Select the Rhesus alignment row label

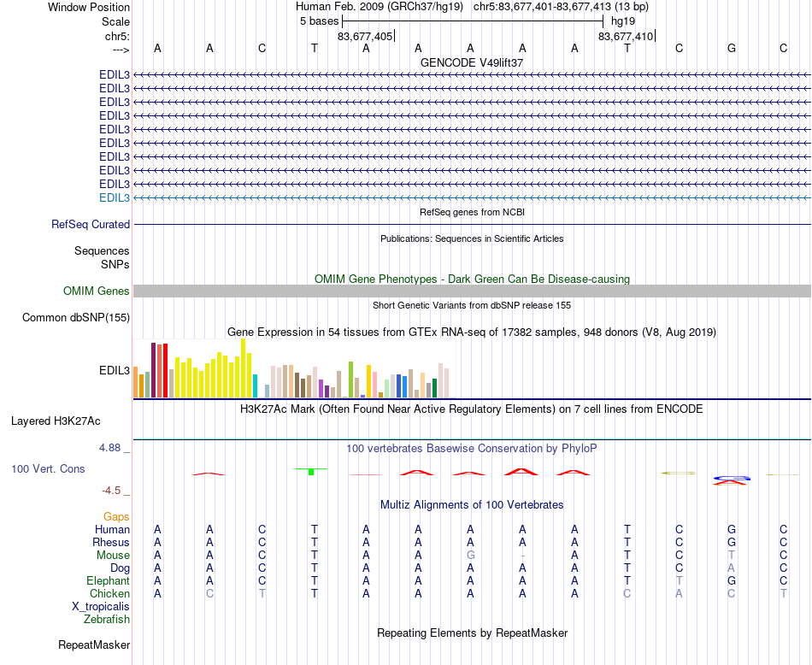(111, 542)
